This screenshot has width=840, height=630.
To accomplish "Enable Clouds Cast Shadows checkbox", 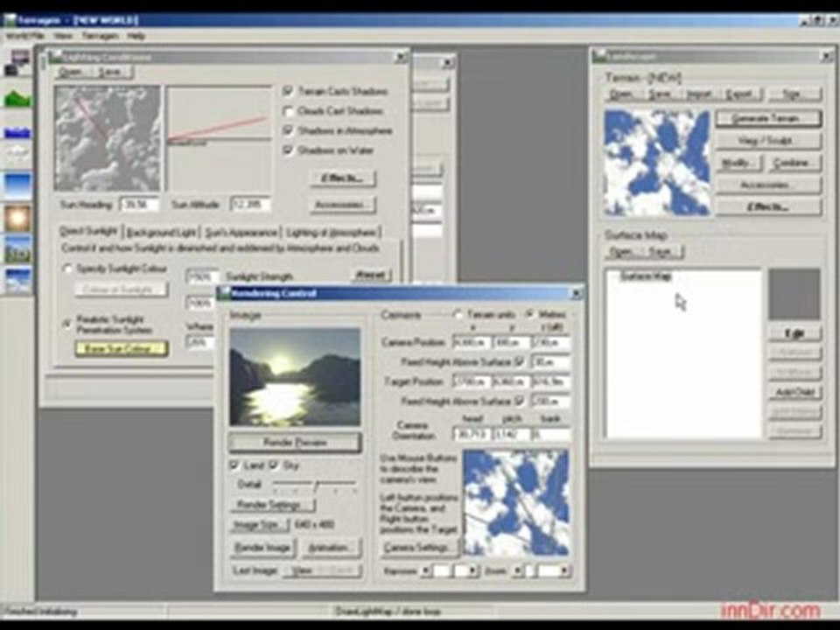I will point(288,111).
